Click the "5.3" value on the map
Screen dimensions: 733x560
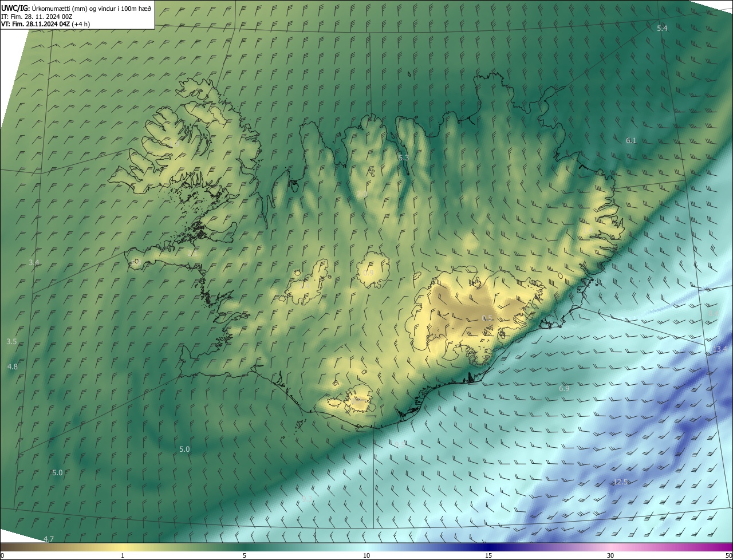point(403,157)
